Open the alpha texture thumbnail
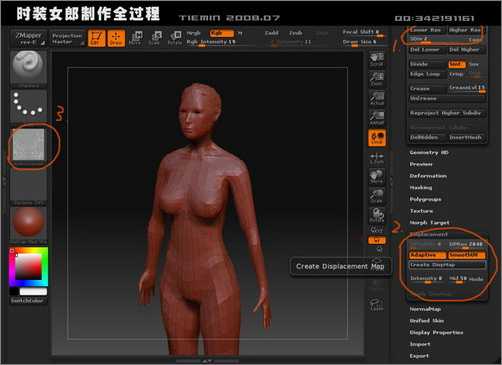 28,145
